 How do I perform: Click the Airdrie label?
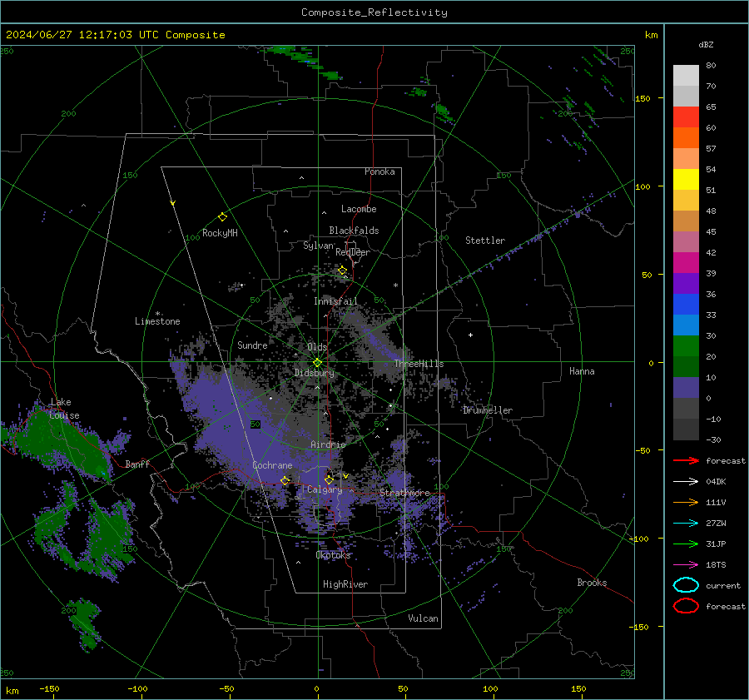click(x=328, y=444)
